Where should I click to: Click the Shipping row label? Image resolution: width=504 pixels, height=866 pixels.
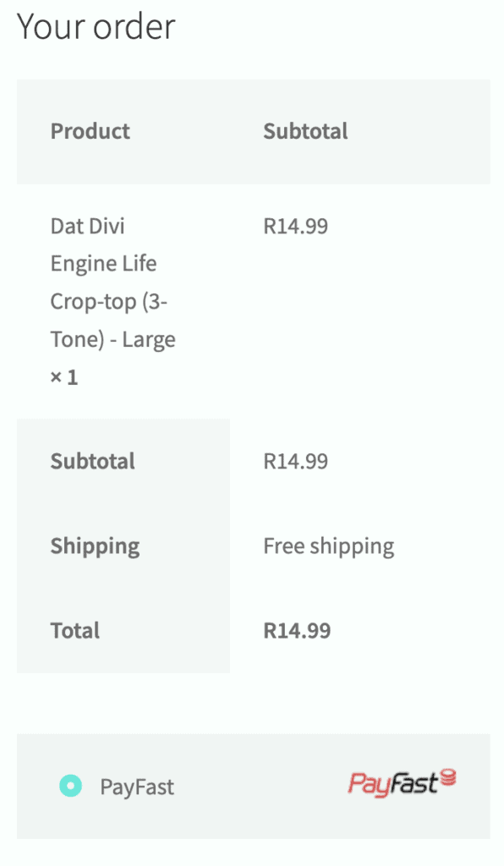95,547
